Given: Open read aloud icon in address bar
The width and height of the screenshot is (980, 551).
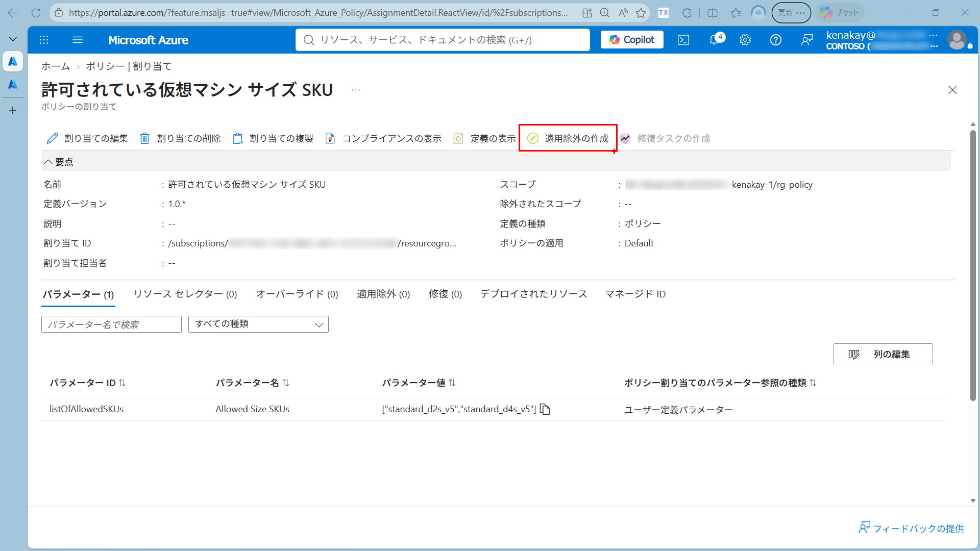Looking at the screenshot, I should coord(623,13).
